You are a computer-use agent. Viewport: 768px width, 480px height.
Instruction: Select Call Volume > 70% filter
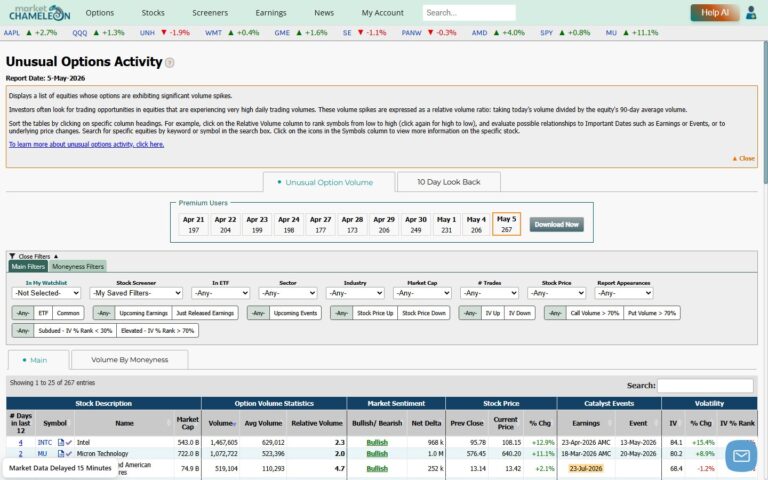(595, 313)
